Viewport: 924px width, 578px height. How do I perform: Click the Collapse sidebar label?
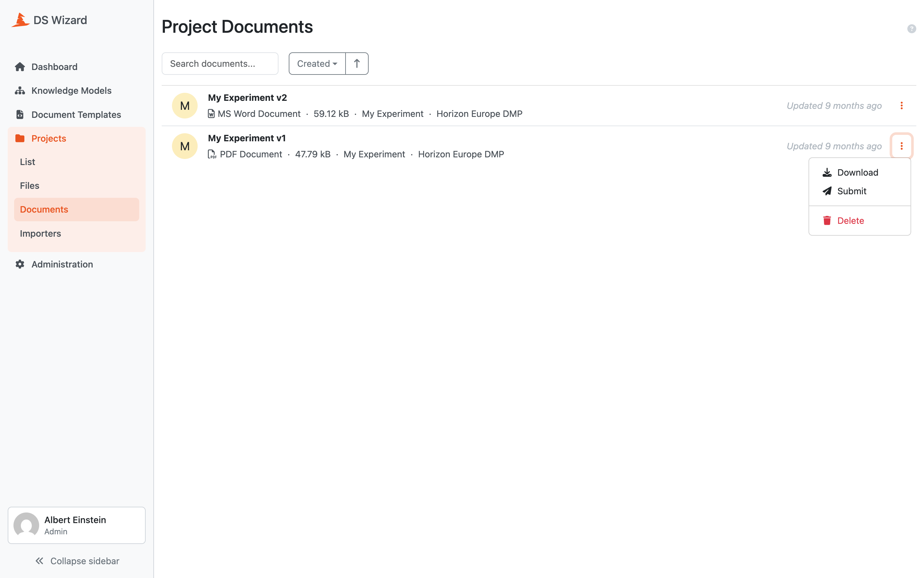tap(85, 561)
